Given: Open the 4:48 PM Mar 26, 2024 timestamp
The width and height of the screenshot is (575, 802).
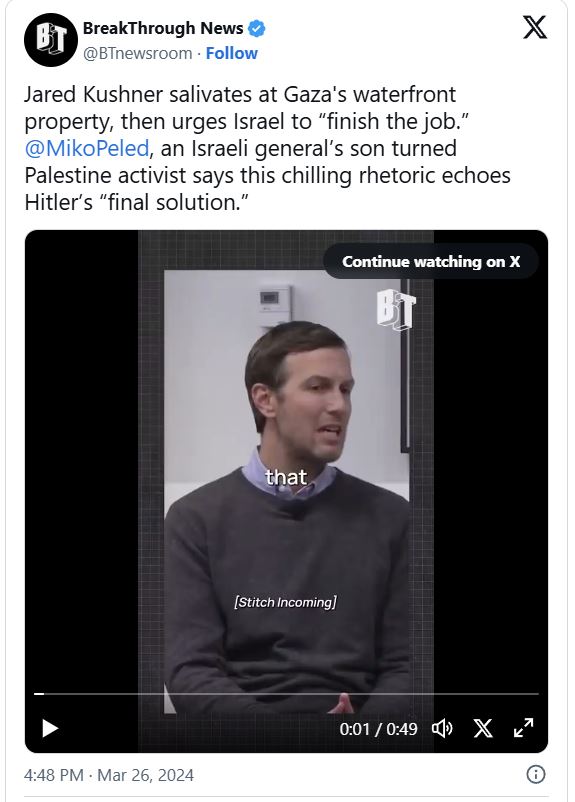Looking at the screenshot, I should tap(109, 775).
